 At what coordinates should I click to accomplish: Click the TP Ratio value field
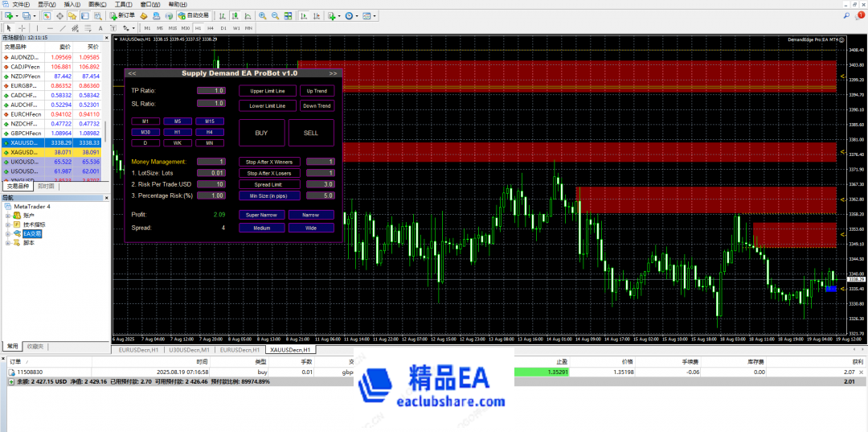click(212, 91)
